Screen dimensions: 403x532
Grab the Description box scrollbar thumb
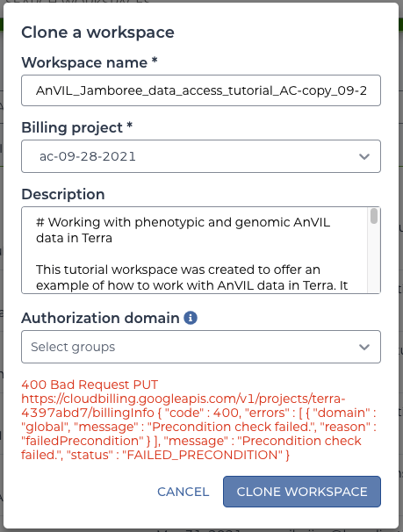pyautogui.click(x=374, y=216)
